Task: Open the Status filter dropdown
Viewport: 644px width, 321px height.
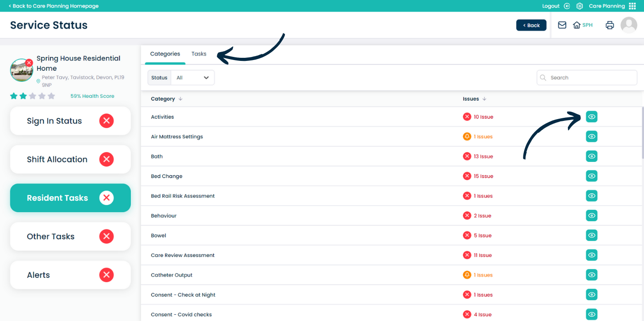Action: pyautogui.click(x=192, y=78)
